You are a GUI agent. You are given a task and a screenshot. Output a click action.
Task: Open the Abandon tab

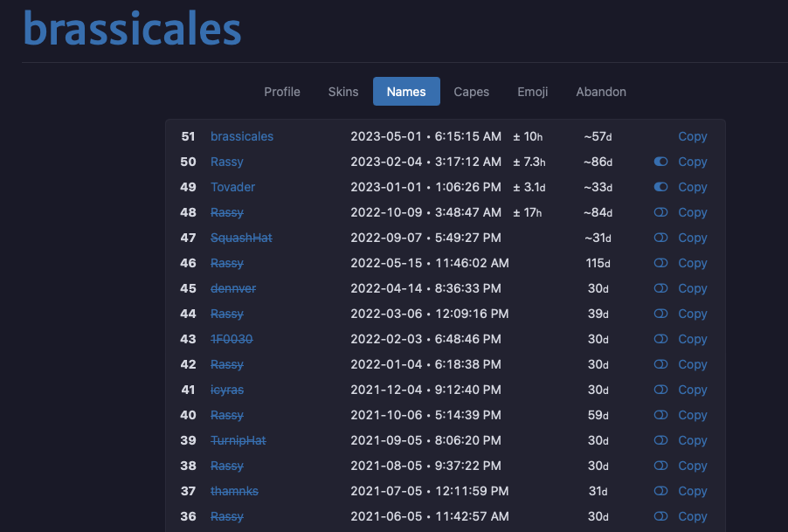[601, 92]
